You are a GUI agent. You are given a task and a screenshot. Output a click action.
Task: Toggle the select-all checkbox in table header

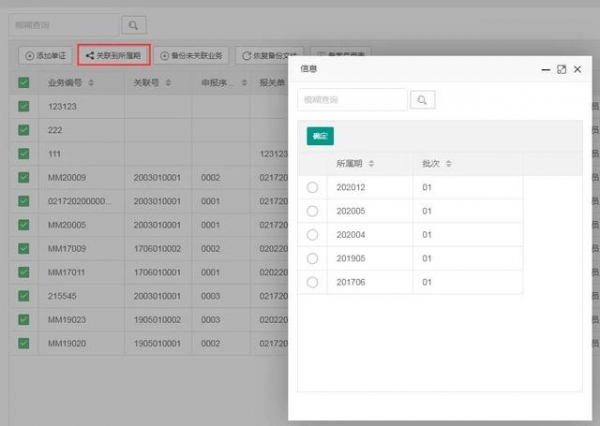[x=24, y=82]
